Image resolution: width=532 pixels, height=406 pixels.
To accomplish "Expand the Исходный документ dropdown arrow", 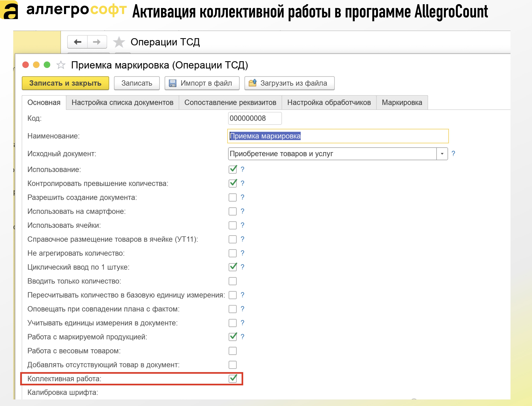I will coord(442,154).
